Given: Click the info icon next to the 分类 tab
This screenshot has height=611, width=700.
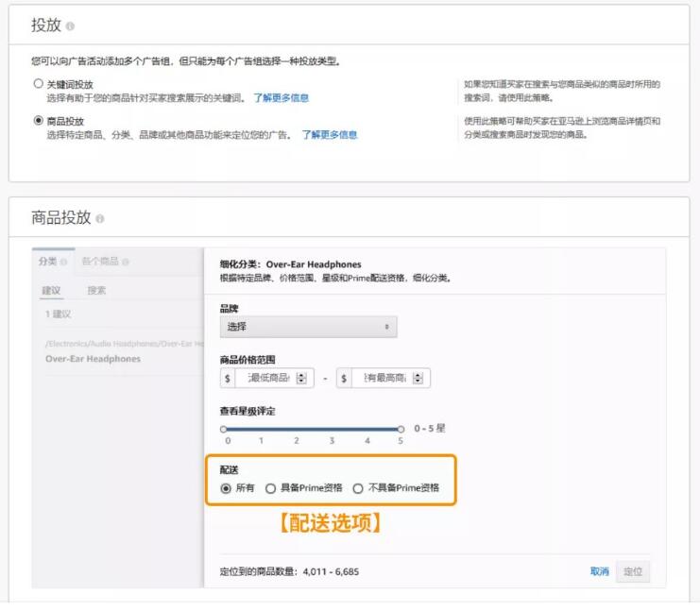Looking at the screenshot, I should coord(64,262).
